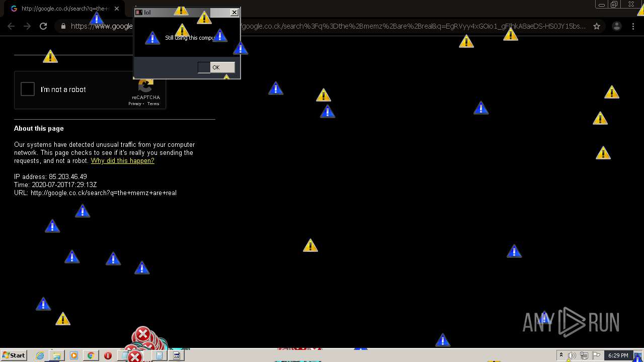
Task: View site info via padlock icon
Action: pos(63,26)
